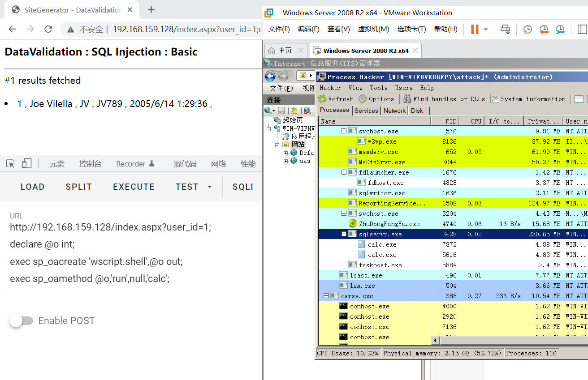The height and width of the screenshot is (380, 588).
Task: Collapse the sqlservr.exe child processes
Action: coord(344,234)
